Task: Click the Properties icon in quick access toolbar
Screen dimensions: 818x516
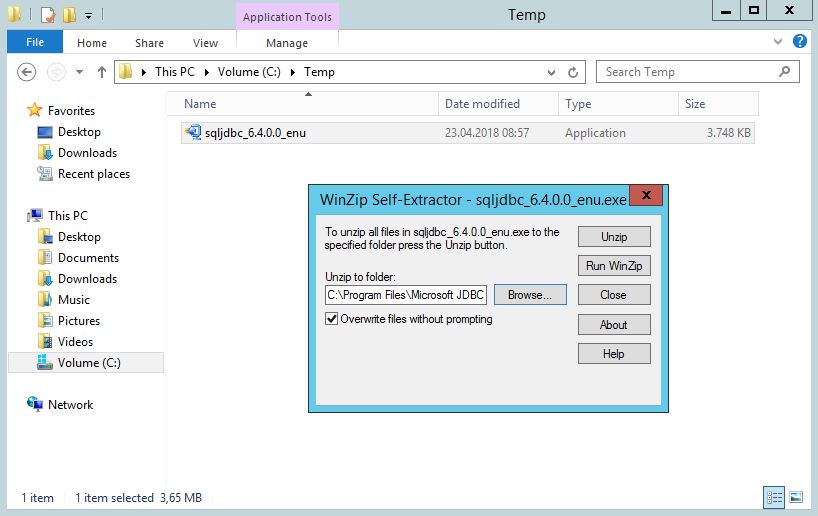Action: coord(48,15)
